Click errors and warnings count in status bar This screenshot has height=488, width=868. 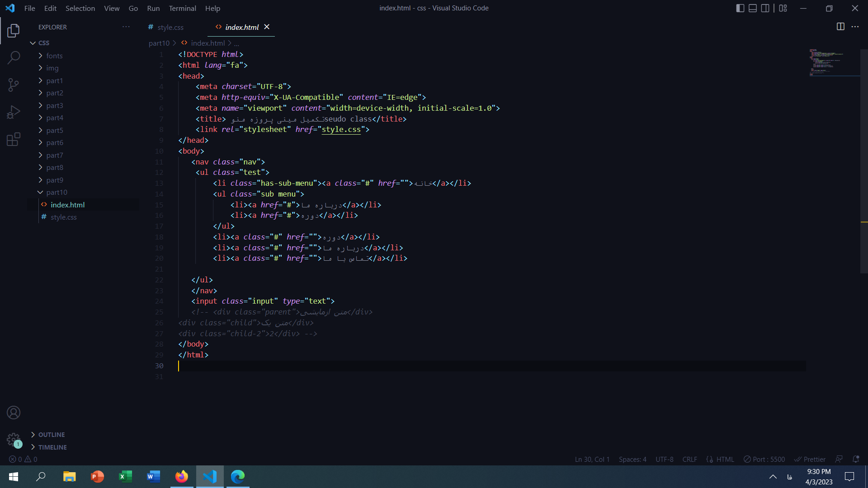[23, 459]
